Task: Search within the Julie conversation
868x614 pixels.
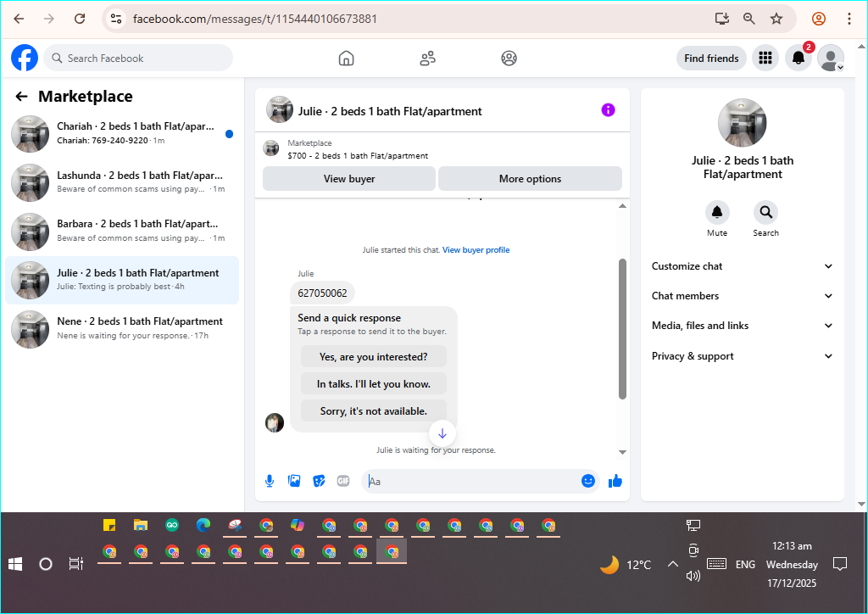Action: [x=765, y=212]
